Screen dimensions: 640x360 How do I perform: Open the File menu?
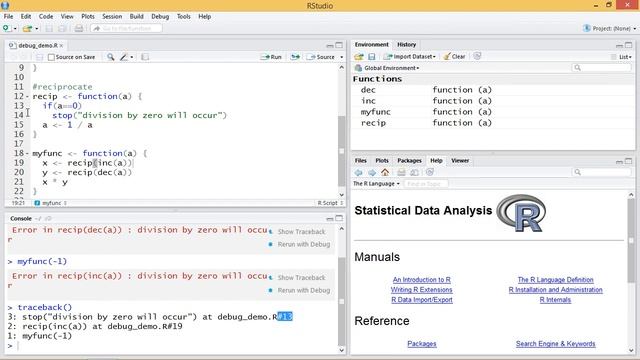(9, 16)
